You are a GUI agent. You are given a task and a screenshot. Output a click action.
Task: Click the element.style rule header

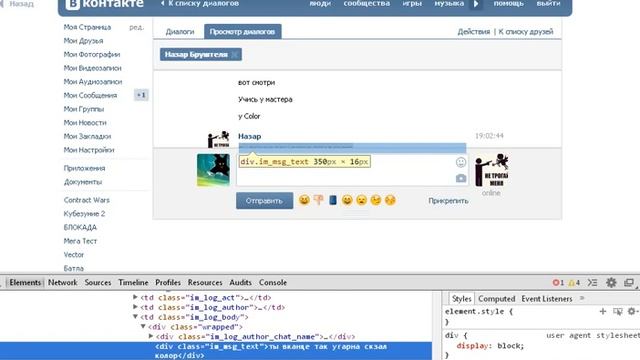479,311
